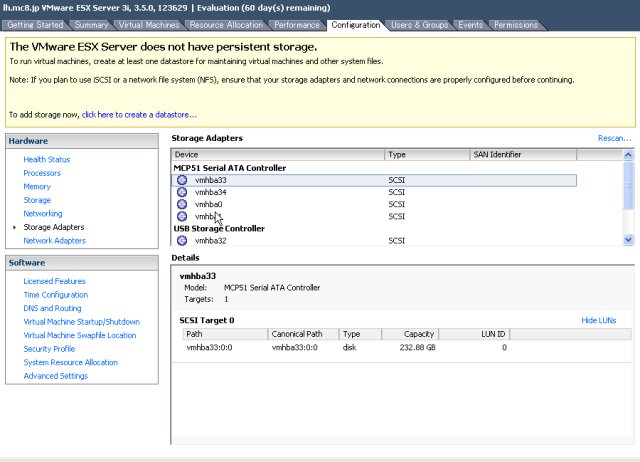
Task: Select the vmhba34 adapter row
Action: [374, 192]
